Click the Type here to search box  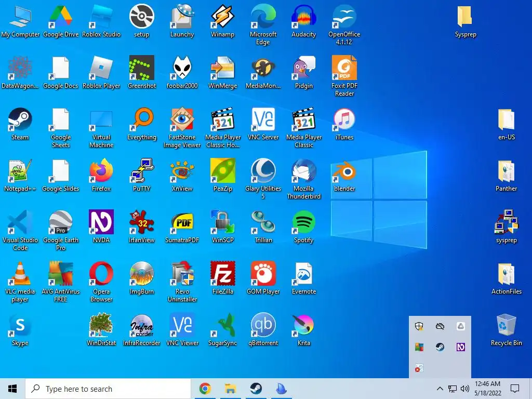(x=108, y=389)
